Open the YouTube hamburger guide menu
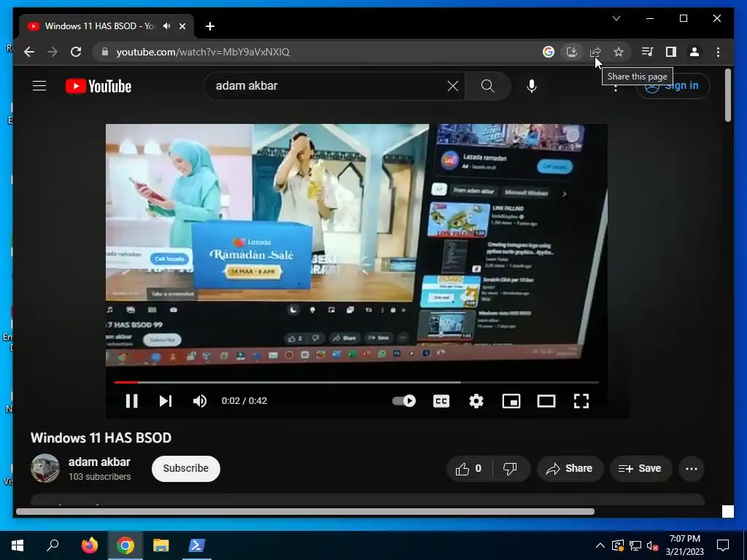 pos(39,86)
